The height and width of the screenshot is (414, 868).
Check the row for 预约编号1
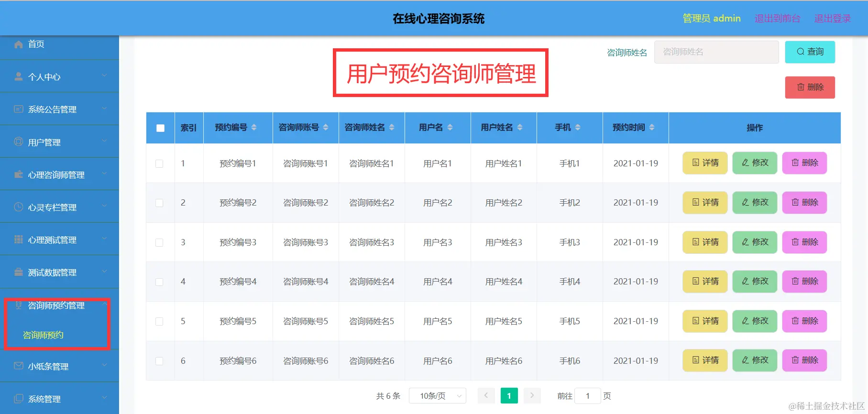[159, 163]
